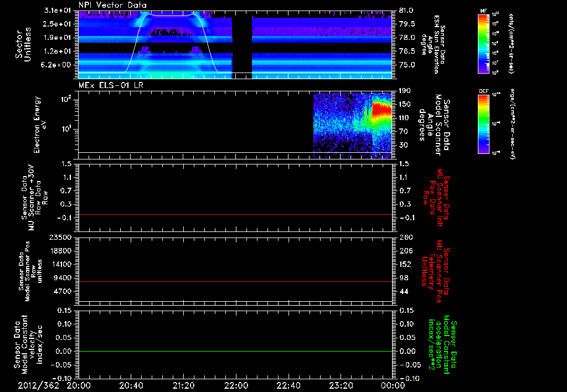Click the "150" scanner angle tick value

click(x=405, y=104)
